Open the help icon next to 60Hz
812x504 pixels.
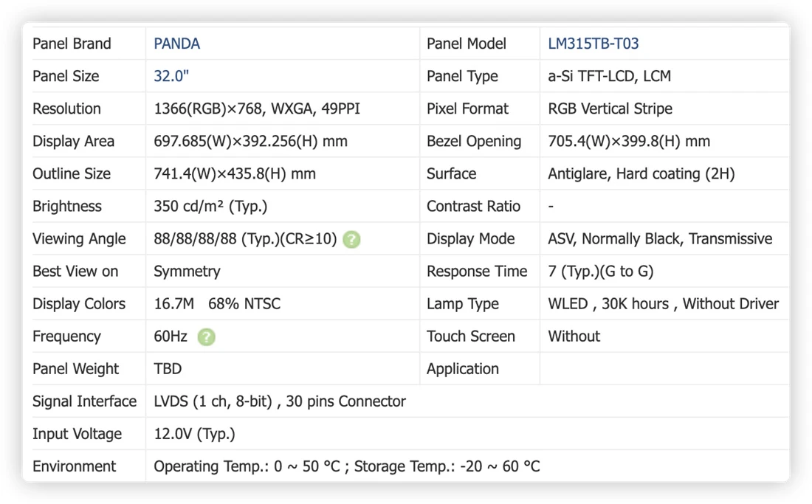(206, 337)
